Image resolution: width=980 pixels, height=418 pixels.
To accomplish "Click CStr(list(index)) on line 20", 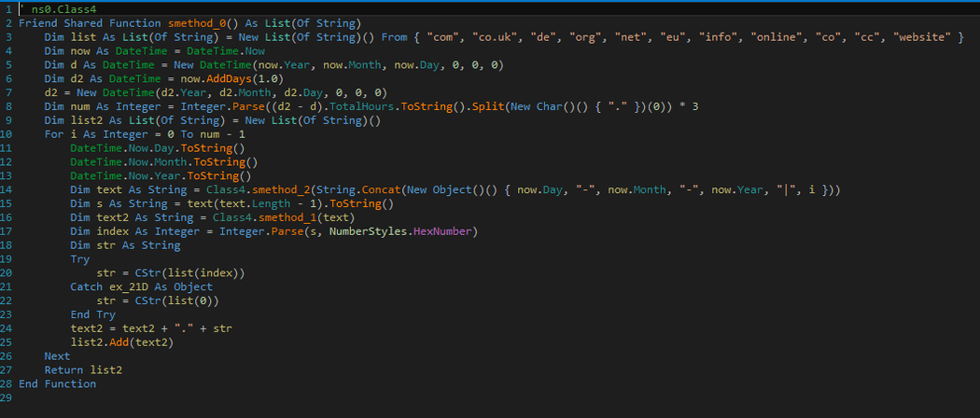I will (x=190, y=273).
